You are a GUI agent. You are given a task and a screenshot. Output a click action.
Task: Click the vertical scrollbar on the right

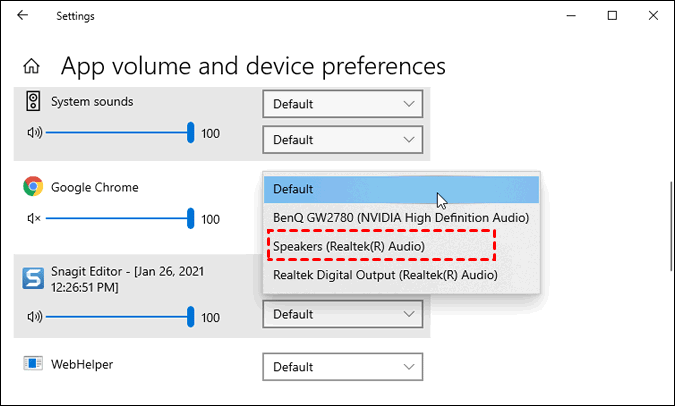pos(669,225)
